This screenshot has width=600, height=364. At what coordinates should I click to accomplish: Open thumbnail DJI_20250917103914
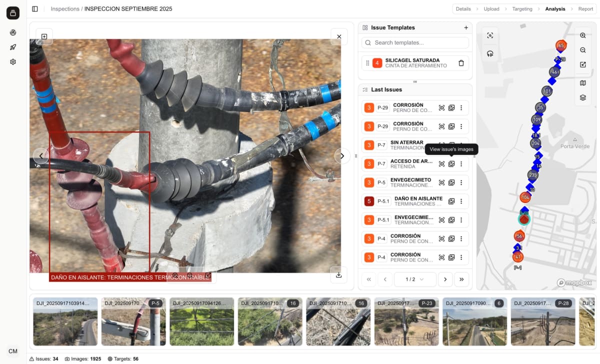coord(65,321)
